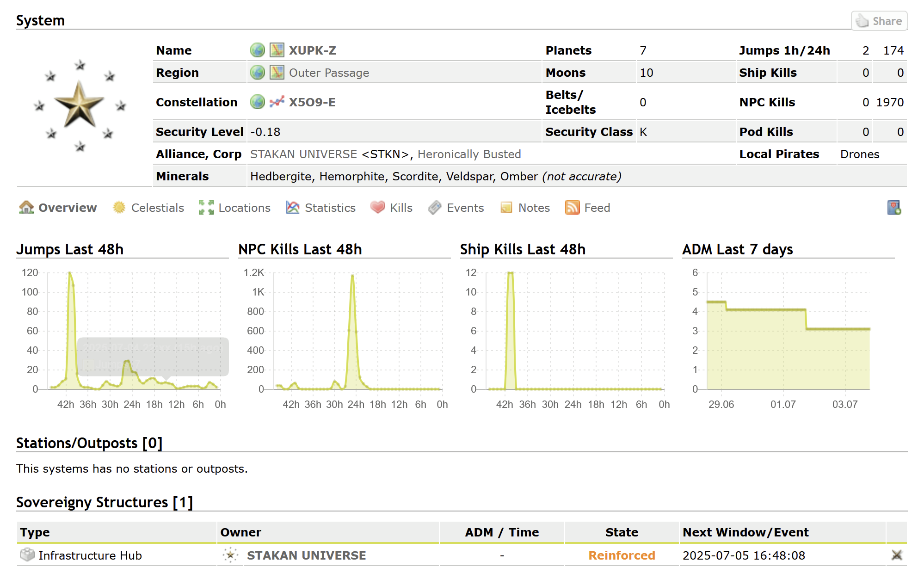The height and width of the screenshot is (573, 924).
Task: Click STAKAN UNIVERSE alliance logo icon
Action: tap(230, 555)
